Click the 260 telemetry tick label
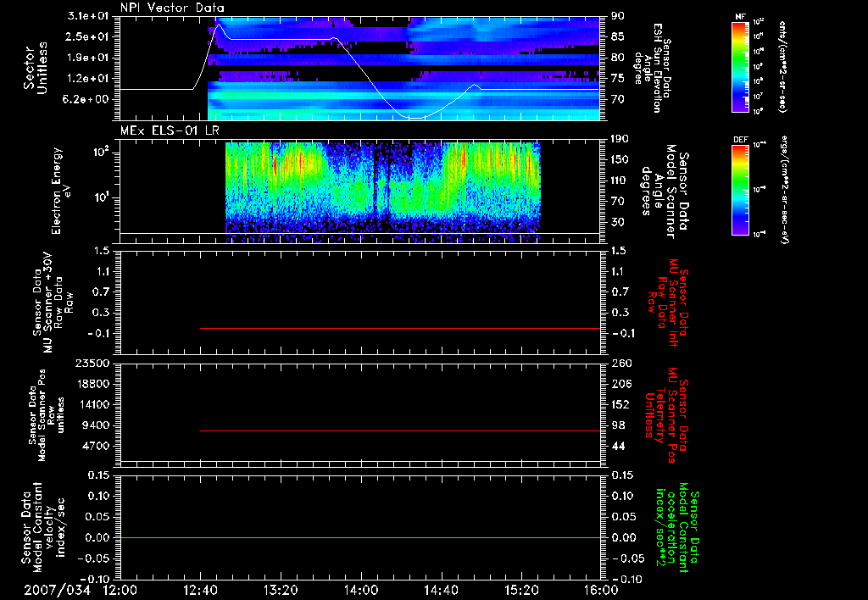The height and width of the screenshot is (600, 868). coord(620,363)
